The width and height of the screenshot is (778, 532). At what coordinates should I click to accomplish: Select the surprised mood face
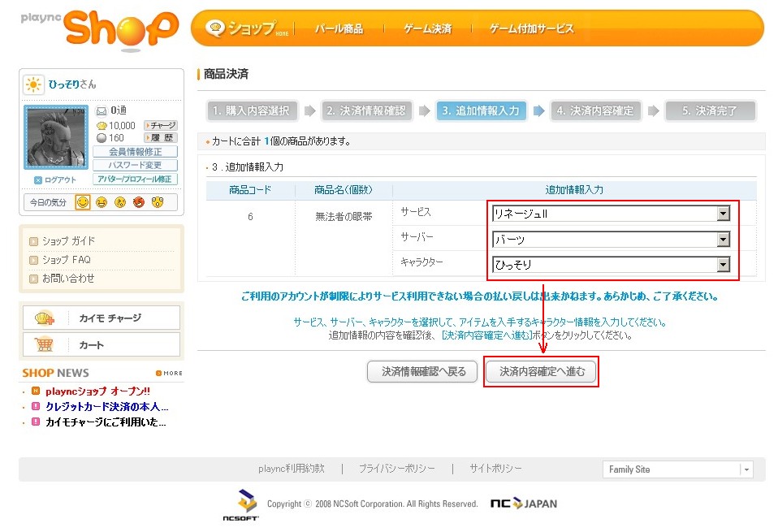(x=158, y=202)
